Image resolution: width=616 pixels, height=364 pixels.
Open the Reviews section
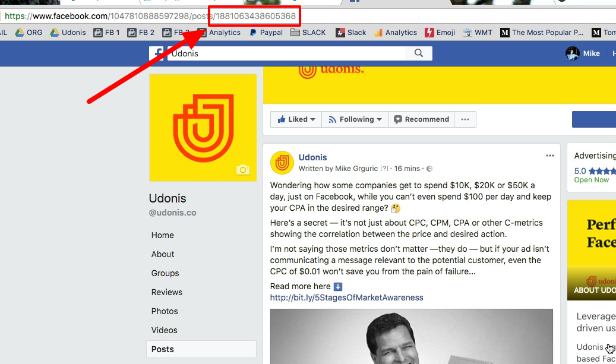(167, 292)
